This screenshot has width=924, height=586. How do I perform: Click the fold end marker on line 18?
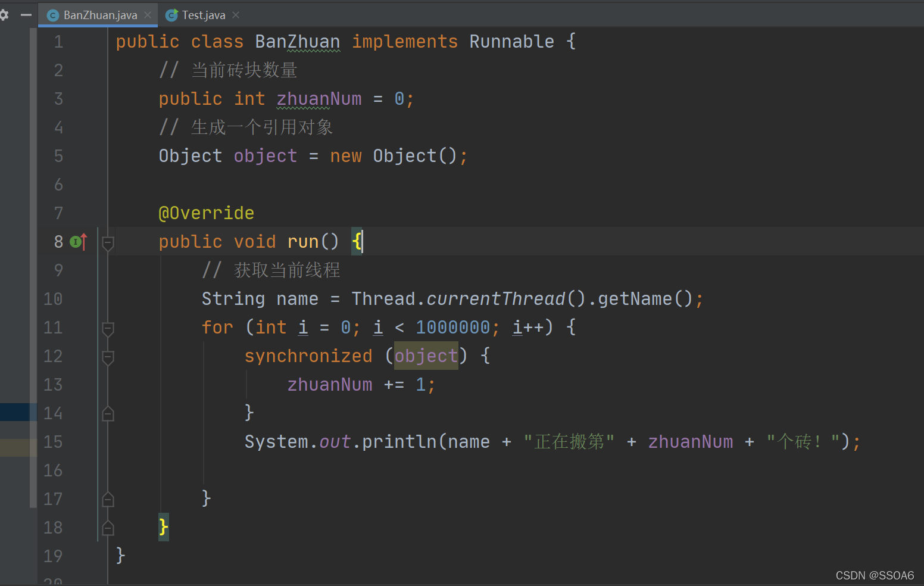point(108,528)
